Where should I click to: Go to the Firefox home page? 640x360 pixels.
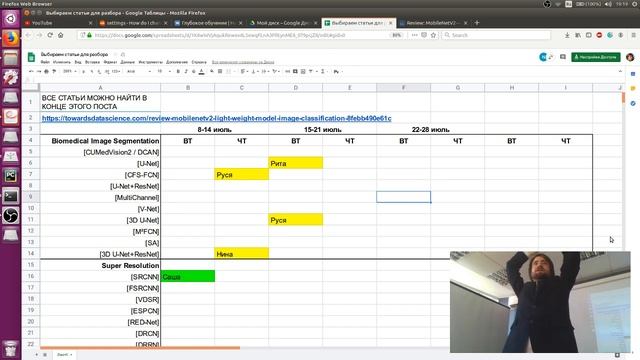click(60, 35)
